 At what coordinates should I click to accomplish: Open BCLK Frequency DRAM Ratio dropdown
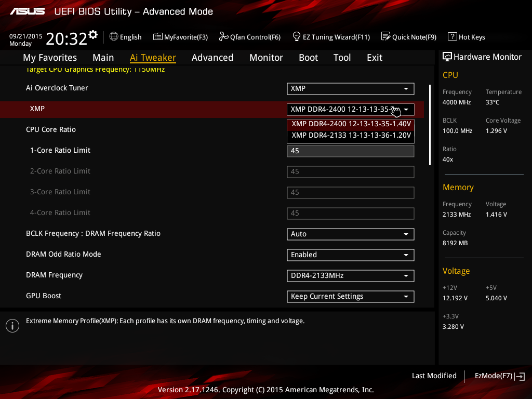point(351,234)
